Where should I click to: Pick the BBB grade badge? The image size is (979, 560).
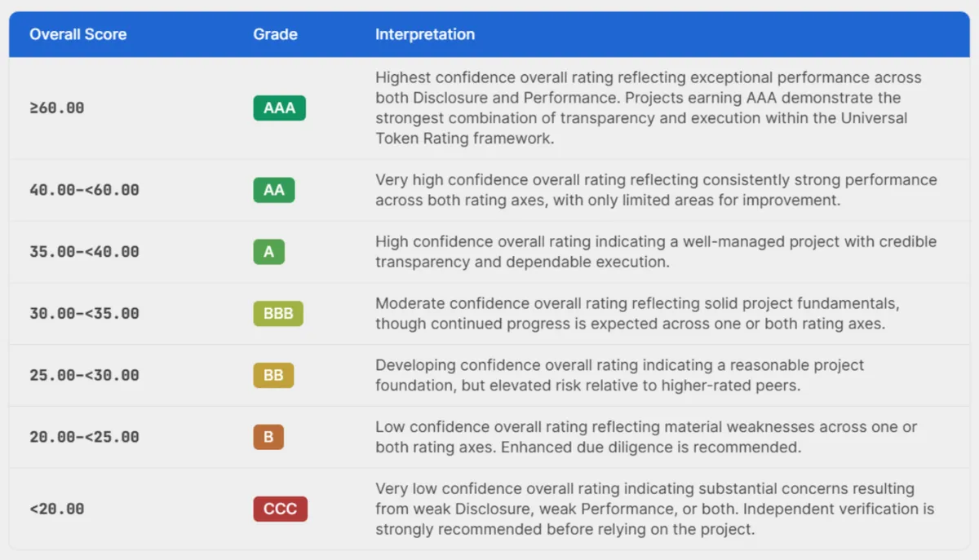(x=278, y=313)
